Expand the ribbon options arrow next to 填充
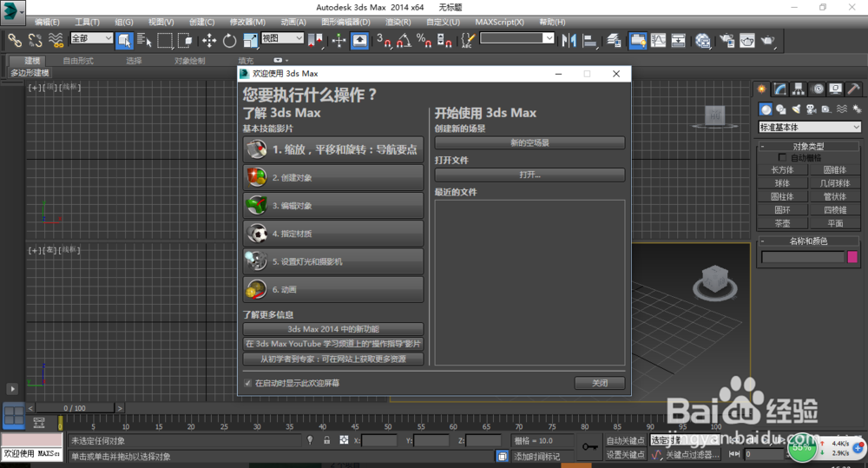Screen dimensions: 868x468 coord(280,61)
